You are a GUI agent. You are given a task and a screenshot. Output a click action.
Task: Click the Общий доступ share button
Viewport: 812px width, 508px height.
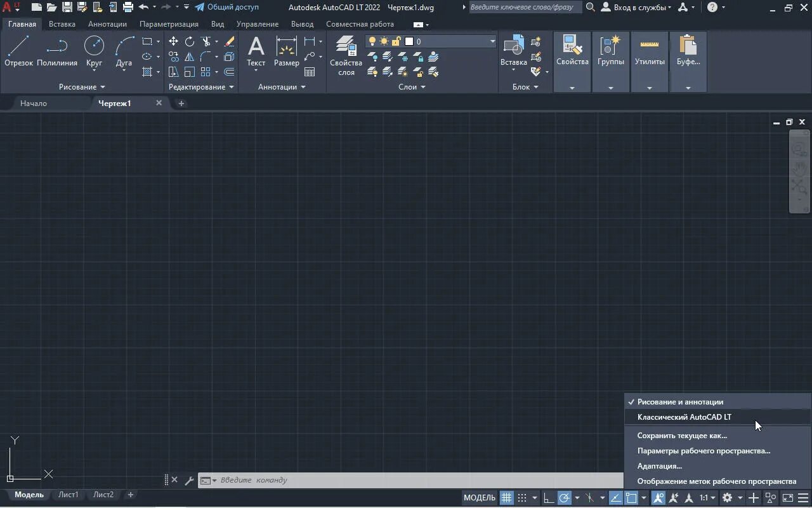[226, 7]
